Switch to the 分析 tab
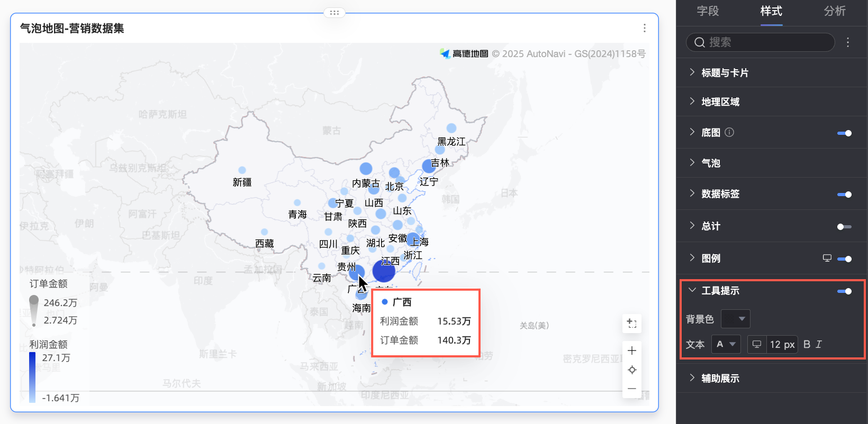 coord(835,11)
